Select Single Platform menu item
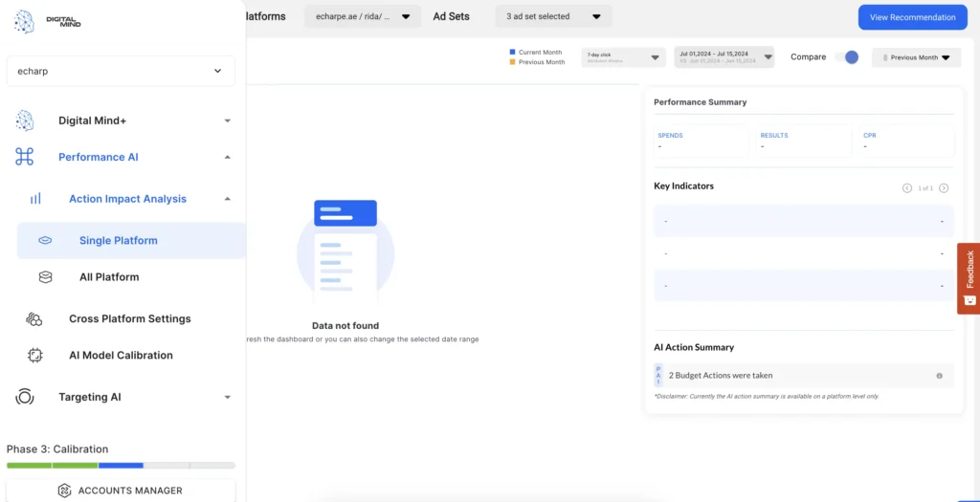980x502 pixels. (118, 241)
